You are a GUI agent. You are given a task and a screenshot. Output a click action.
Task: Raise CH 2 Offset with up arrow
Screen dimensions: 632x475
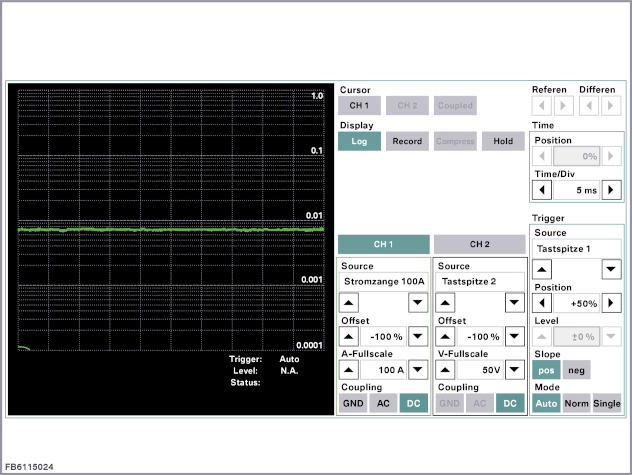click(445, 336)
